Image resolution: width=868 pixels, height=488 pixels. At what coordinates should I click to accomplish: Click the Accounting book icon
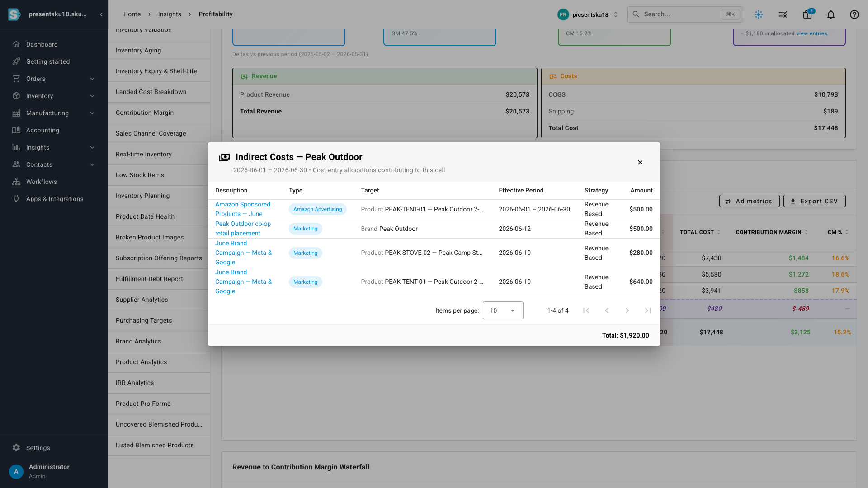[x=16, y=130]
